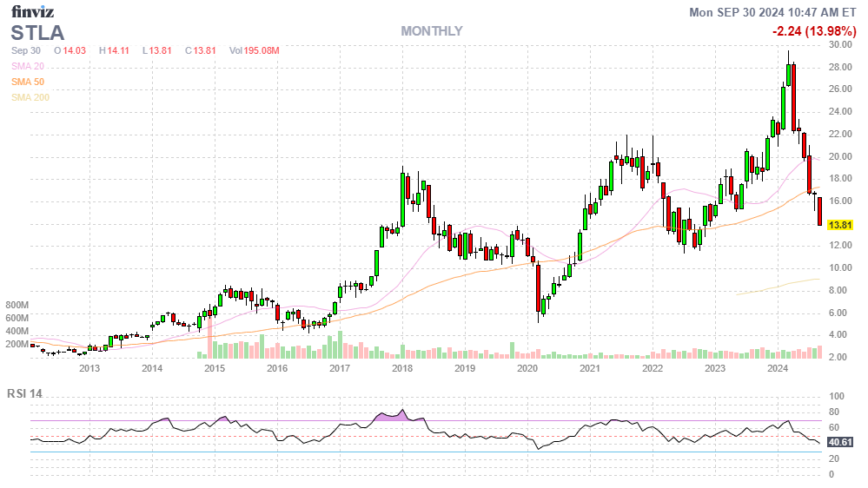This screenshot has height=488, width=868.
Task: Toggle the SMA 20 legend entry
Action: coord(28,66)
